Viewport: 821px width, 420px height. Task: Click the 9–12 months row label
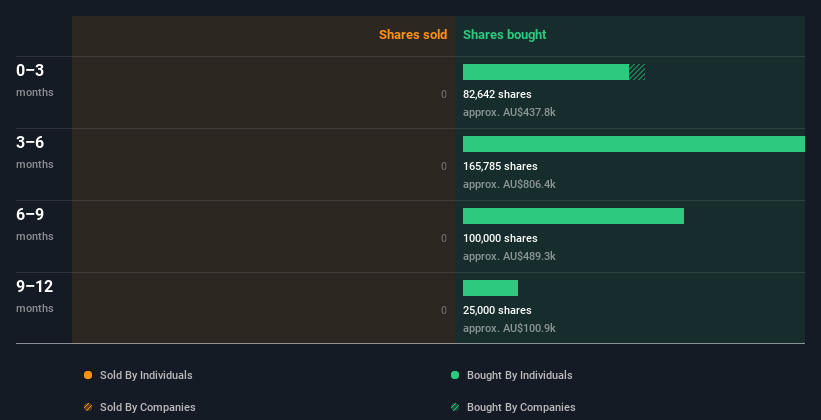[35, 296]
